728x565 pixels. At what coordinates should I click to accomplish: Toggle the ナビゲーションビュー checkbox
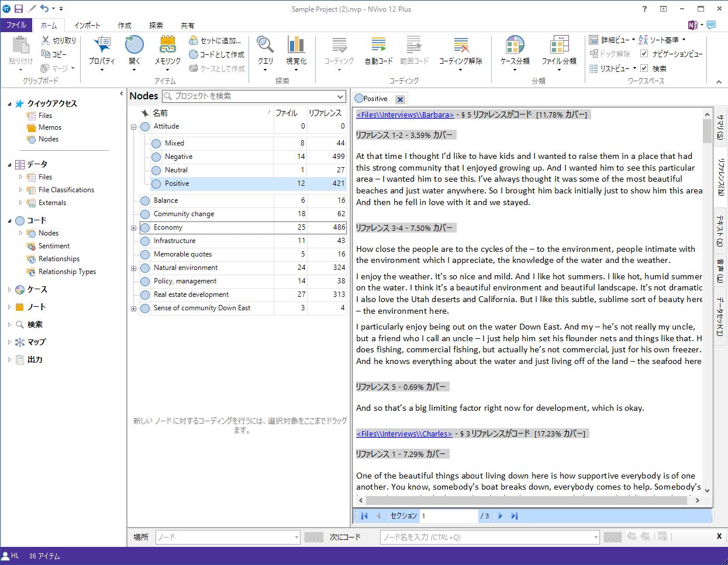[644, 54]
